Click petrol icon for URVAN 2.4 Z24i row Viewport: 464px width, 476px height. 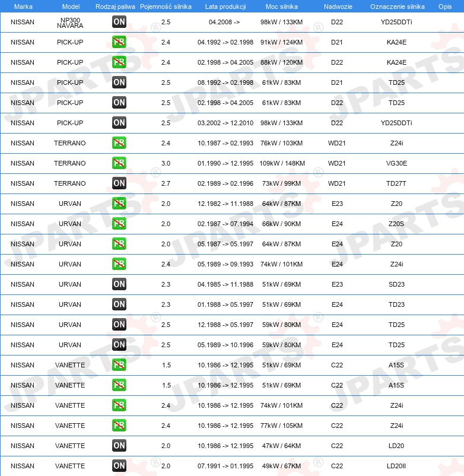119,264
